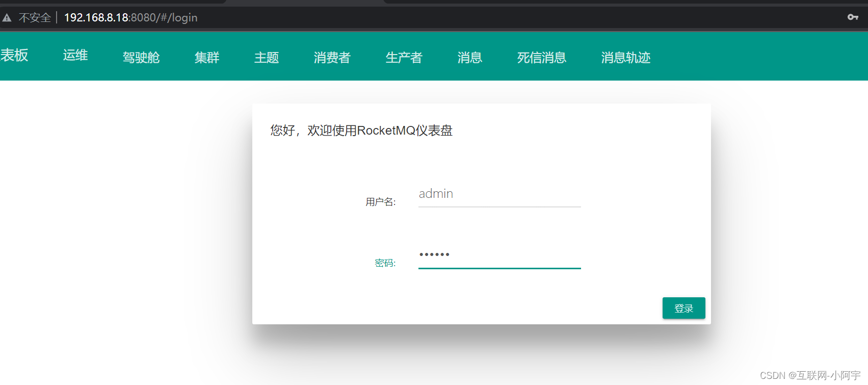Focus the 密码 password field
The height and width of the screenshot is (385, 868).
tap(499, 255)
